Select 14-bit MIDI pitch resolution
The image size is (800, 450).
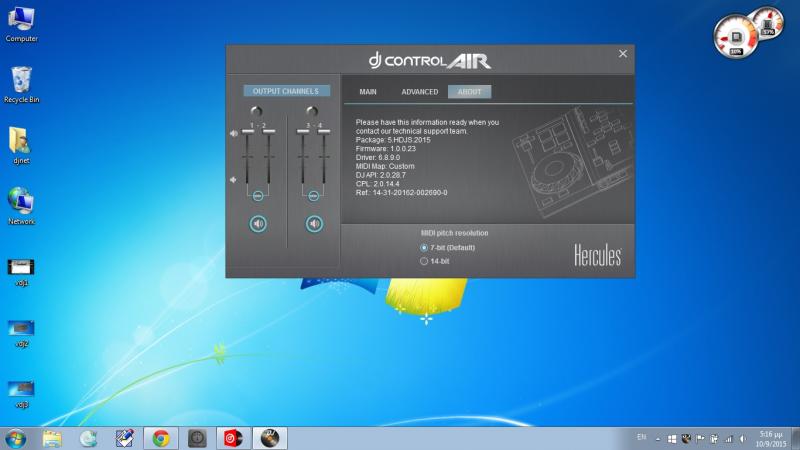coord(424,261)
